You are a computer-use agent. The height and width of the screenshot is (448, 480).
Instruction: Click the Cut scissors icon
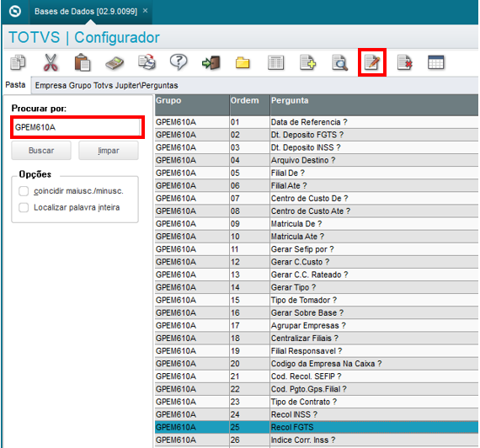click(51, 62)
